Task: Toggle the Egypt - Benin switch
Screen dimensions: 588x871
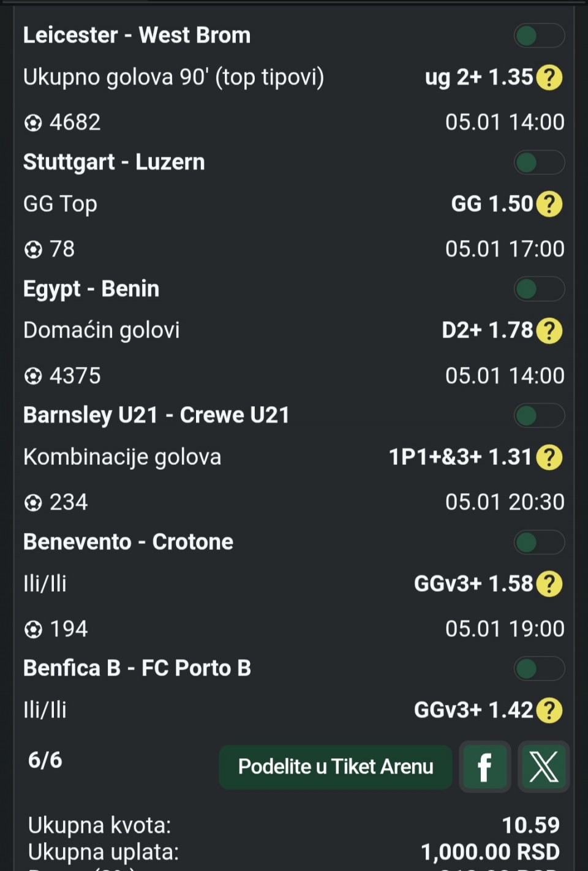Action: coord(538,289)
